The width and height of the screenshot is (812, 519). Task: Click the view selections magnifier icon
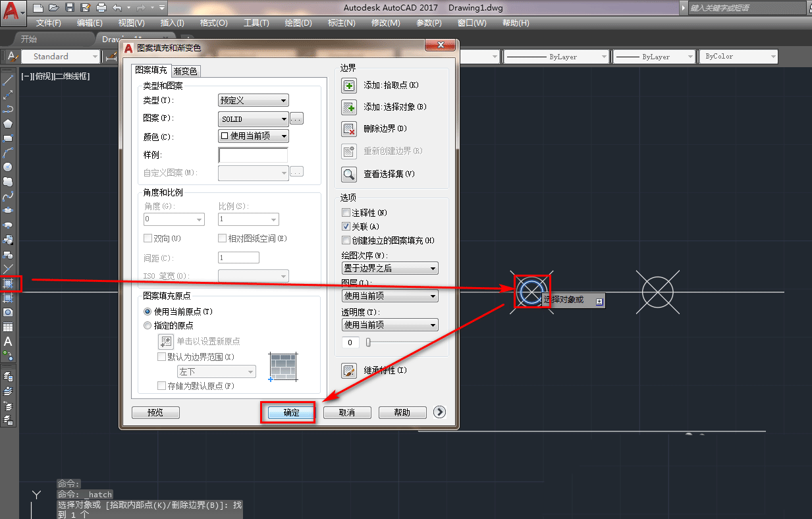(349, 174)
